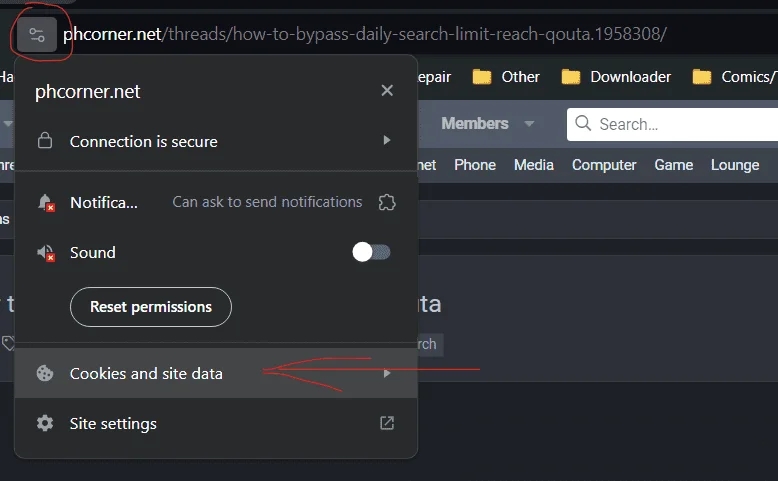Image resolution: width=778 pixels, height=481 pixels.
Task: Click the address bar URL text
Action: pos(365,34)
